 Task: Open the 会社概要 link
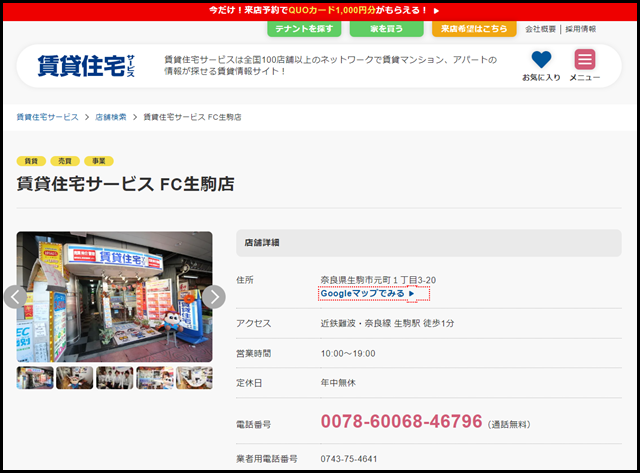(540, 29)
